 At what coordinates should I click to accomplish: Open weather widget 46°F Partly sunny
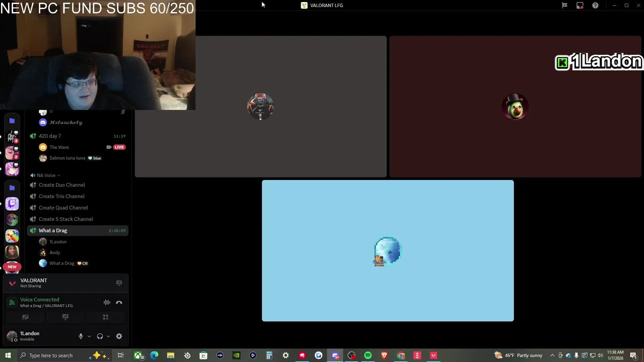(519, 355)
